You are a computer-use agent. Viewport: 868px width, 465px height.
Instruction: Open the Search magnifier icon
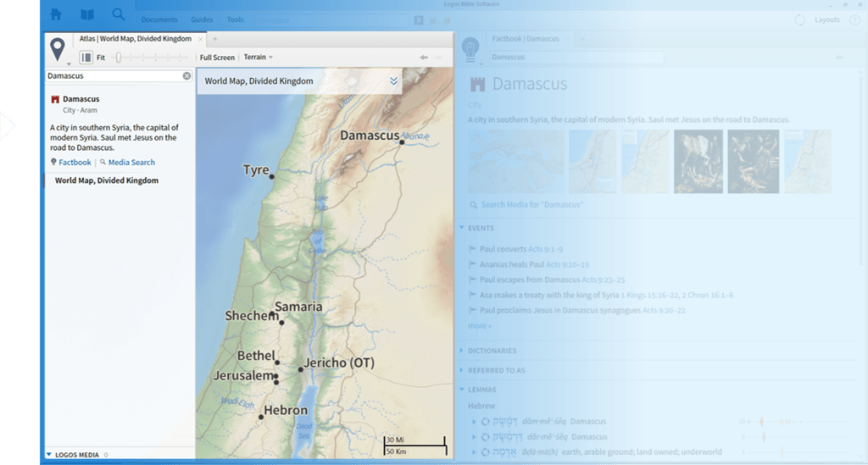[x=119, y=14]
